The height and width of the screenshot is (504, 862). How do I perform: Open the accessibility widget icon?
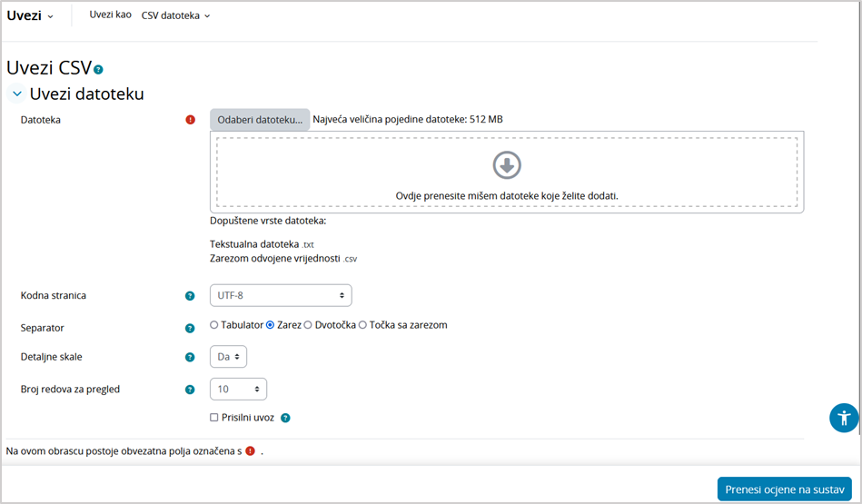click(844, 418)
